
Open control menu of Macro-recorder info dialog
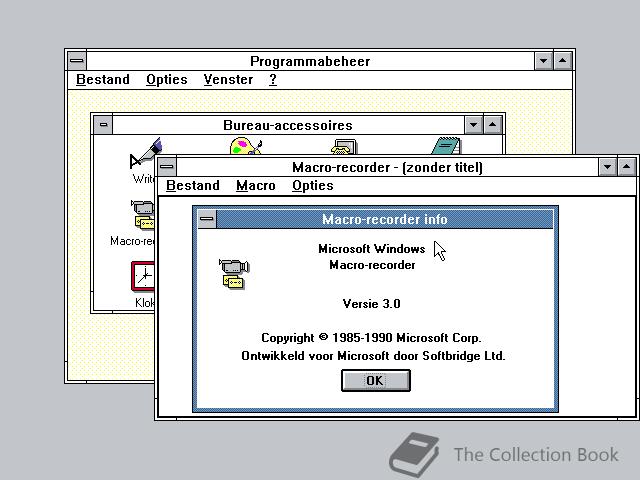(x=207, y=219)
